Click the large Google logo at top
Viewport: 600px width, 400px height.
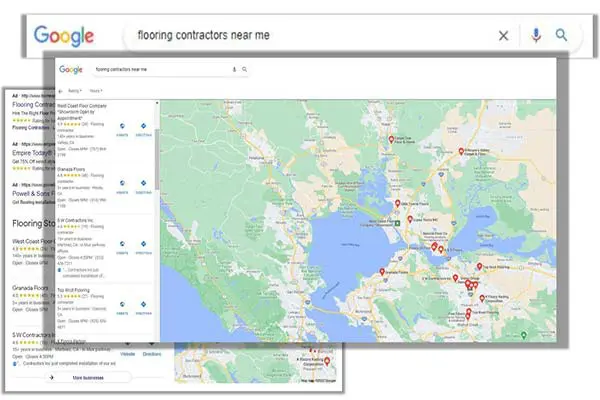point(64,36)
